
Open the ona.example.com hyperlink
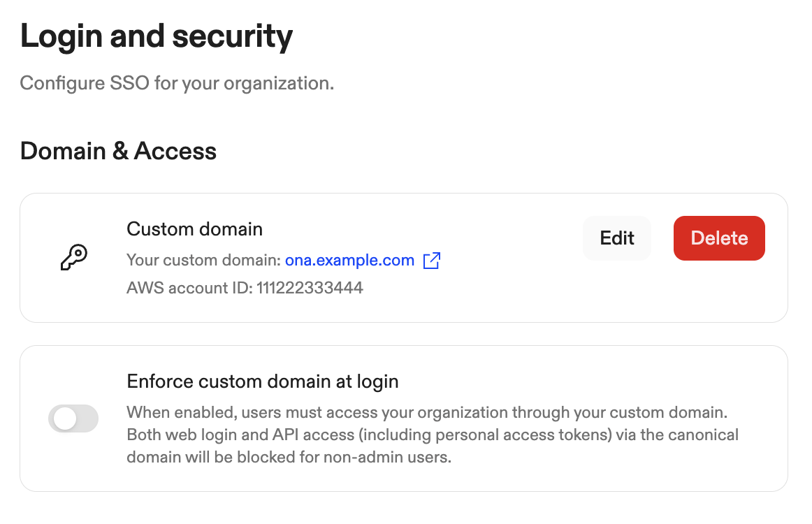(x=349, y=260)
